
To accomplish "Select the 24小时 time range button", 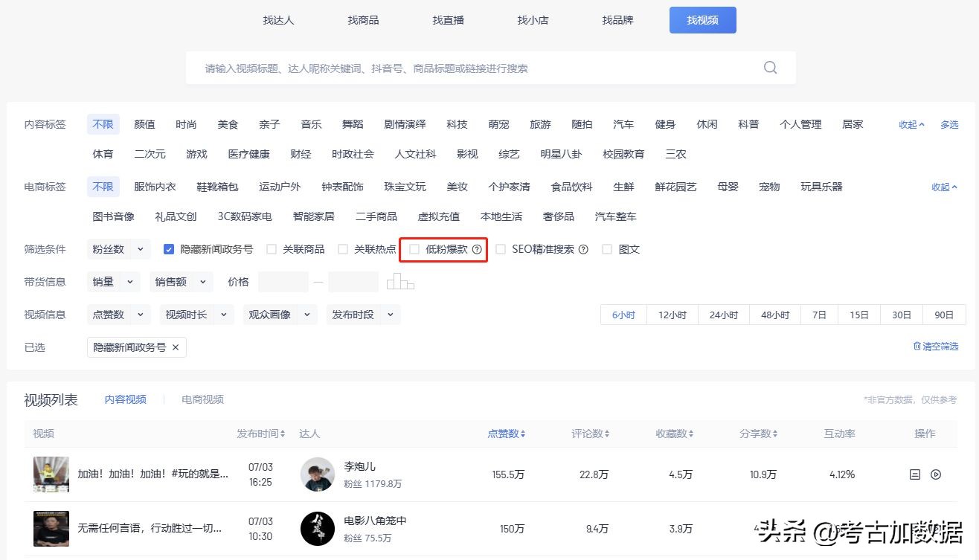I will click(x=722, y=315).
